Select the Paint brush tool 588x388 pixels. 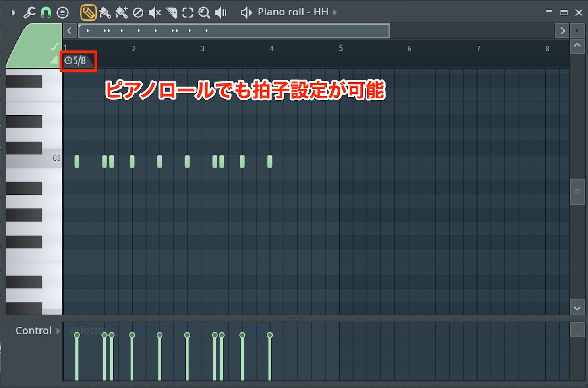coord(105,13)
